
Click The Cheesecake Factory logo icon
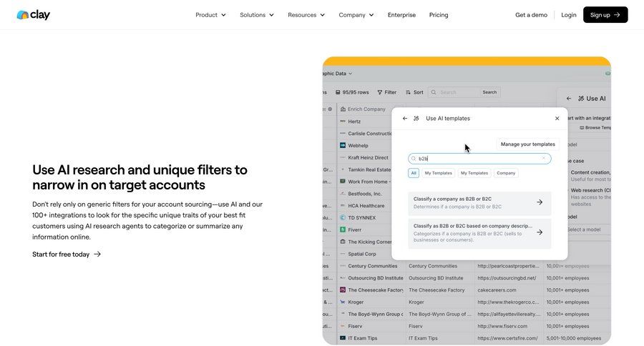point(343,290)
